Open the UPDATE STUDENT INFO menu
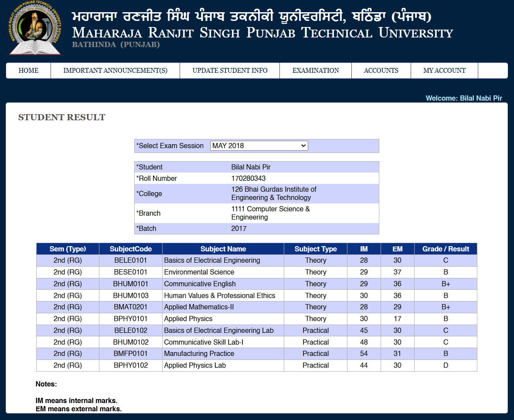Image resolution: width=514 pixels, height=420 pixels. tap(230, 71)
